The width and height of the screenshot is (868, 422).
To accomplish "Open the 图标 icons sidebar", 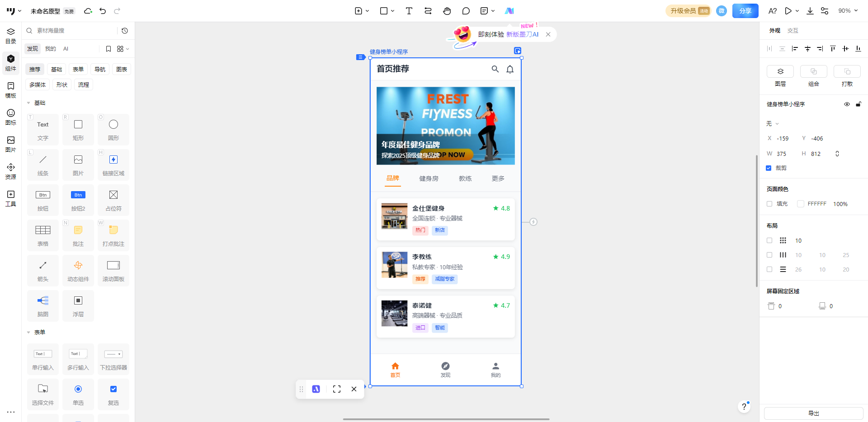I will 11,117.
